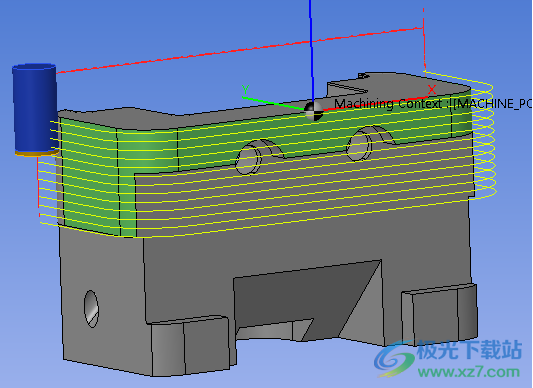Click the orange tip of the cutter
This screenshot has height=388, width=533.
click(37, 153)
